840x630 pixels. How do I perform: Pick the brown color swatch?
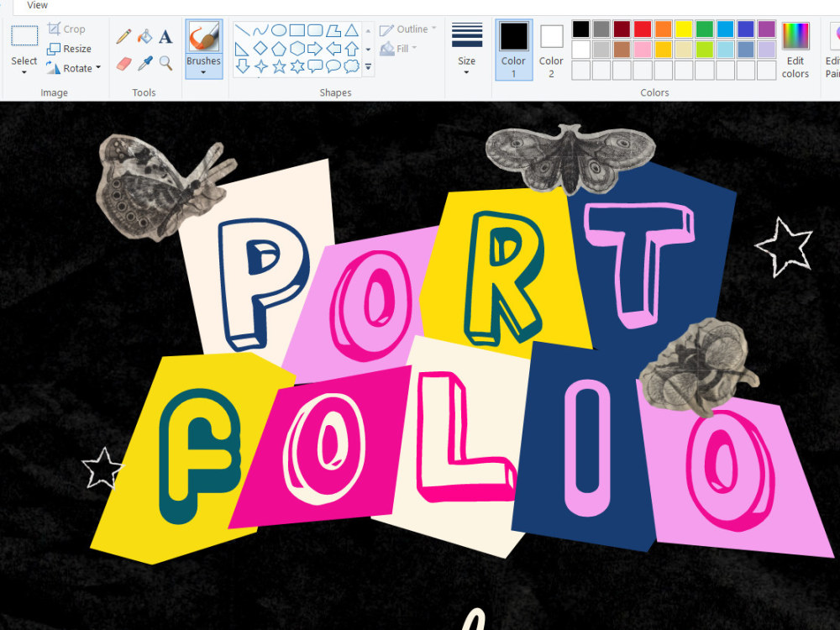tap(622, 50)
